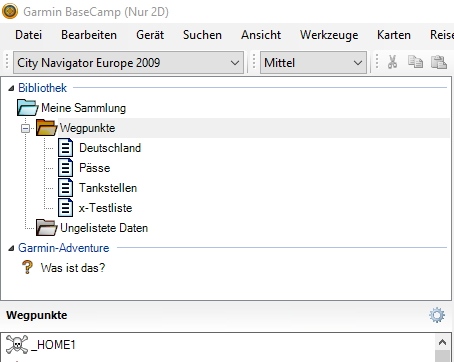Open the City Navigator Europe 2009 map dropdown
This screenshot has width=454, height=362.
(128, 62)
